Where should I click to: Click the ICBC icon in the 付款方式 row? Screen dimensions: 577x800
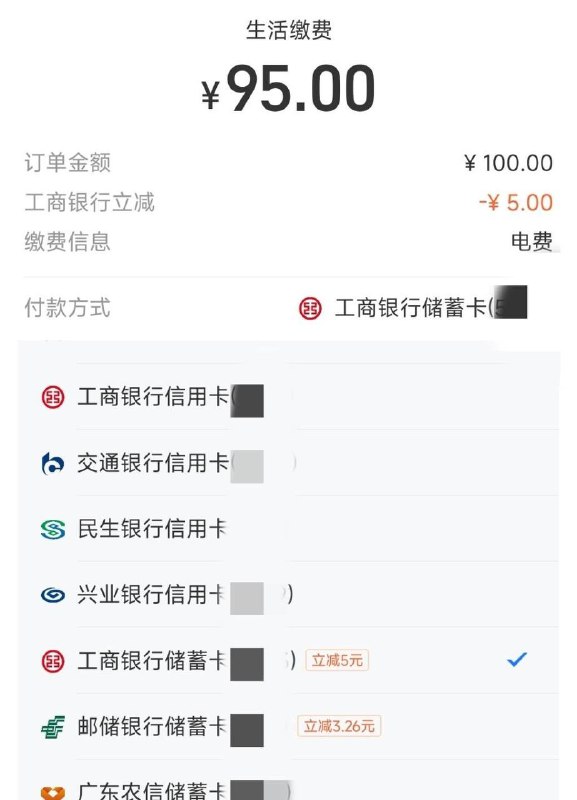pyautogui.click(x=309, y=309)
